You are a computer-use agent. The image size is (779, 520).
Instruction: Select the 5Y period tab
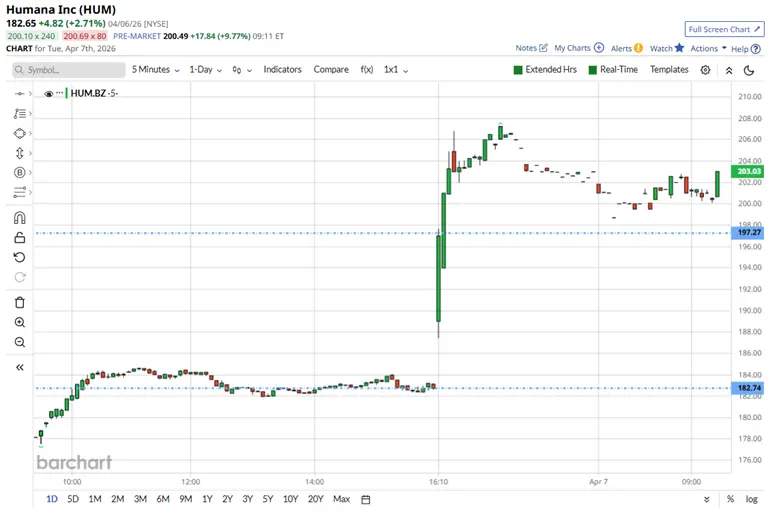tap(268, 499)
